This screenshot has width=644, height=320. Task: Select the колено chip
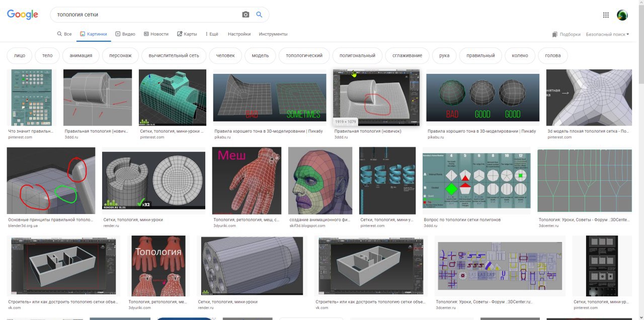coord(520,55)
